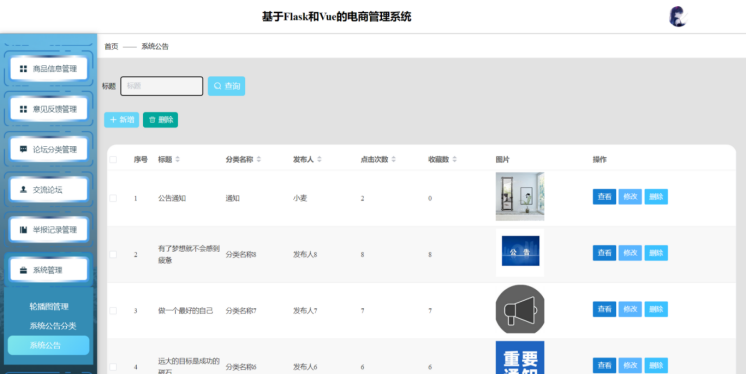Toggle the select-all checkbox in table header
The image size is (746, 375).
[x=113, y=159]
